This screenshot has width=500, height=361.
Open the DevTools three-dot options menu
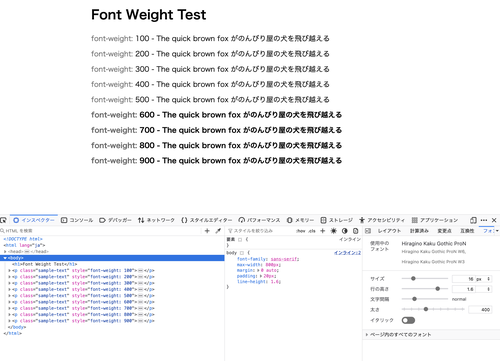click(x=484, y=220)
